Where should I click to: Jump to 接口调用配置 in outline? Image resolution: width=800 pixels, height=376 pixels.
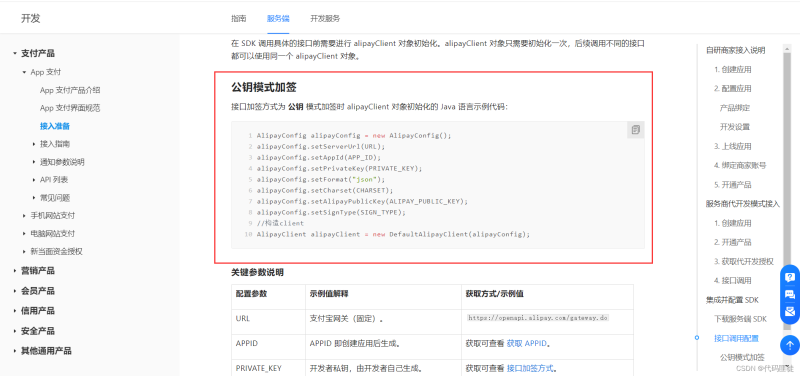pos(736,338)
